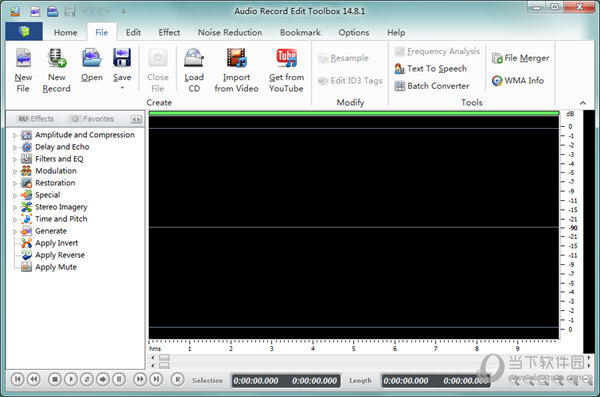This screenshot has height=397, width=600.
Task: Start a New Record session
Action: 56,70
